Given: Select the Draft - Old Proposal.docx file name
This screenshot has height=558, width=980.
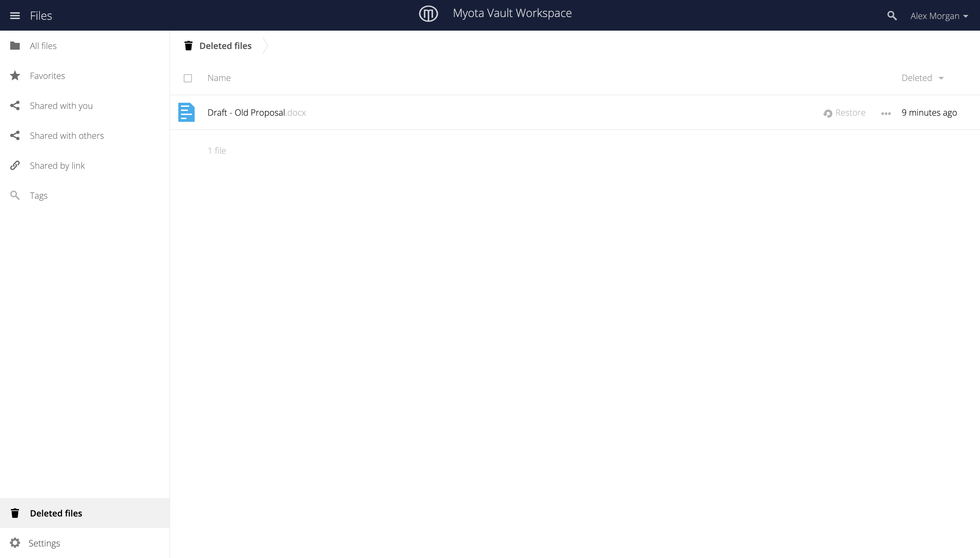Looking at the screenshot, I should pos(257,113).
